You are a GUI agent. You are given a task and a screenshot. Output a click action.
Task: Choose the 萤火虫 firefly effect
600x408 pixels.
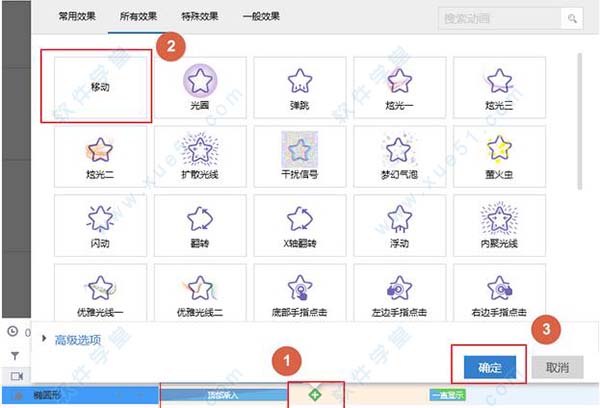(498, 156)
